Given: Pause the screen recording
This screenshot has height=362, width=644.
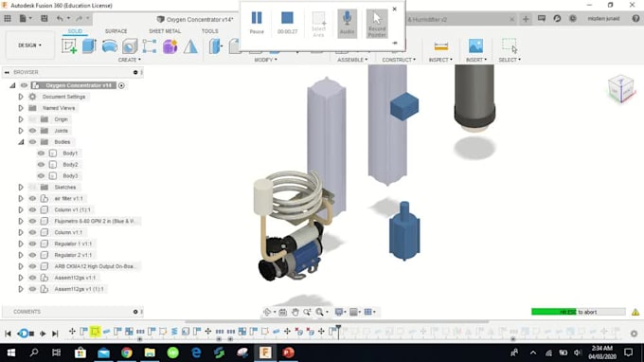Looking at the screenshot, I should (x=257, y=22).
